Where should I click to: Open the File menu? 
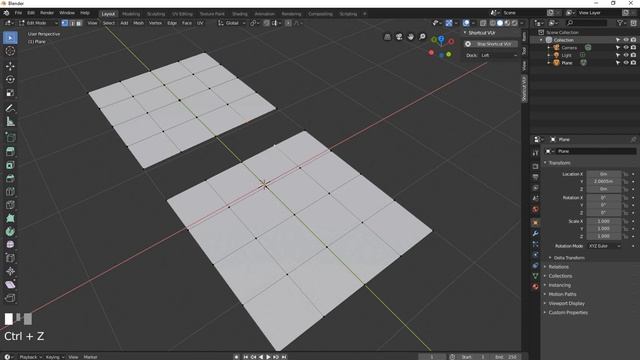click(x=18, y=13)
